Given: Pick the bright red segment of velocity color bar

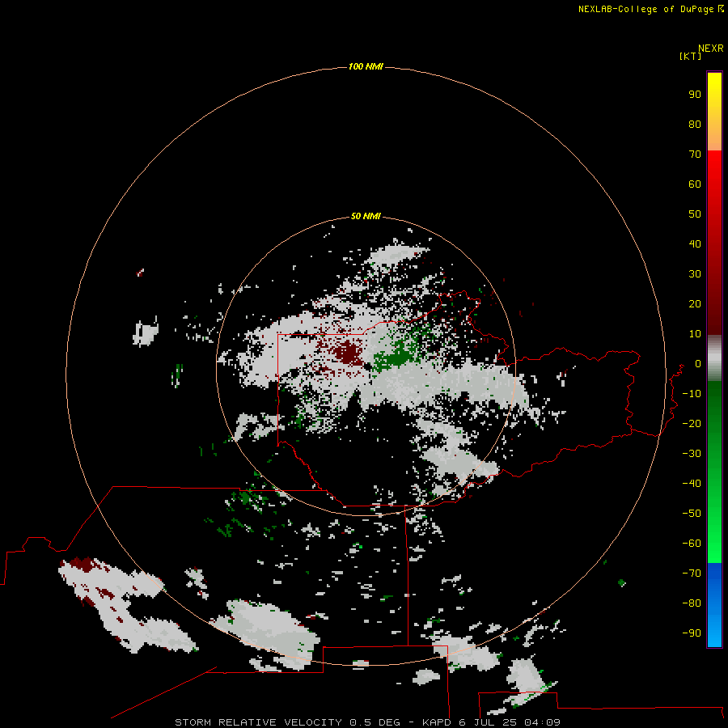Looking at the screenshot, I should point(714,243).
